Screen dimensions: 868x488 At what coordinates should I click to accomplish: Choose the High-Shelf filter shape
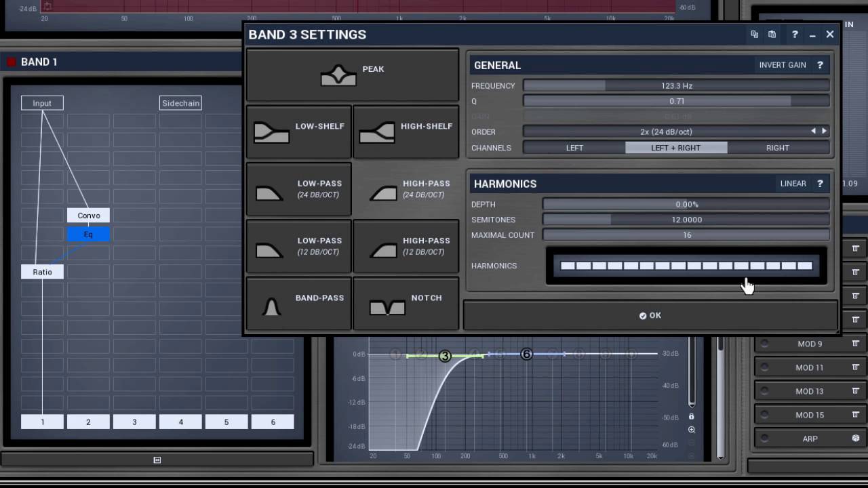406,132
